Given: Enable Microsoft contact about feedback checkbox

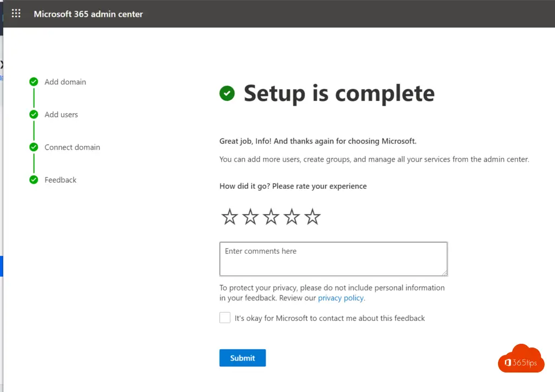Looking at the screenshot, I should 225,318.
